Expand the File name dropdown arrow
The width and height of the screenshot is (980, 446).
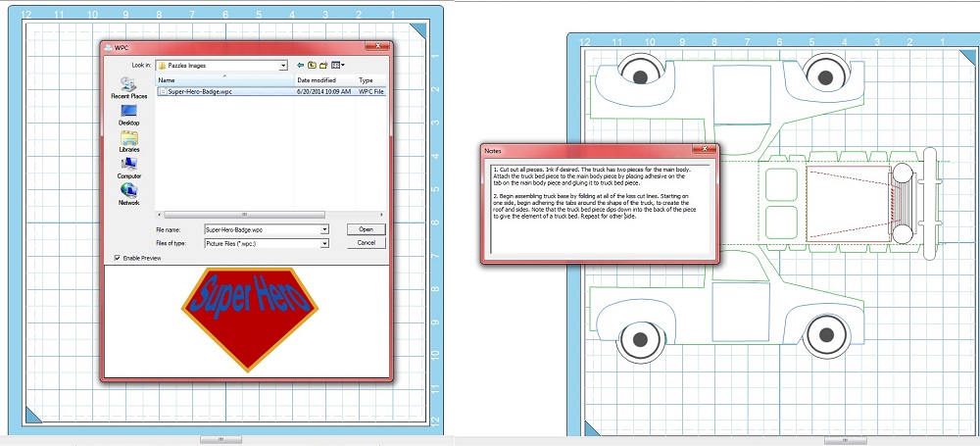(324, 229)
